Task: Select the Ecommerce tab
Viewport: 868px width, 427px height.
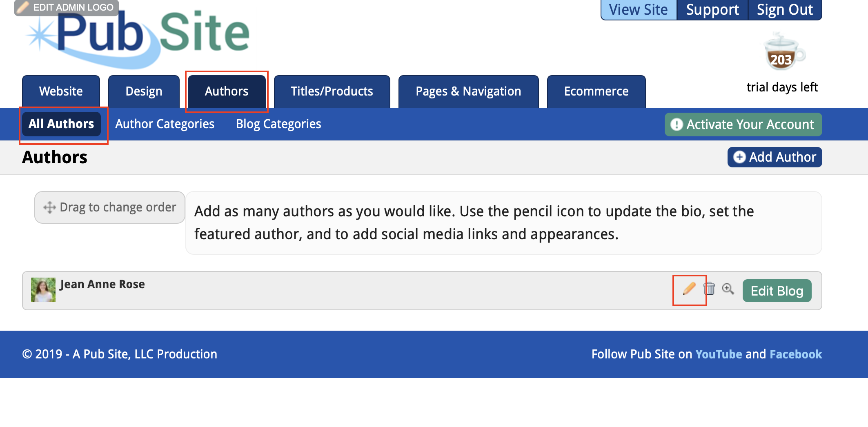Action: coord(596,91)
